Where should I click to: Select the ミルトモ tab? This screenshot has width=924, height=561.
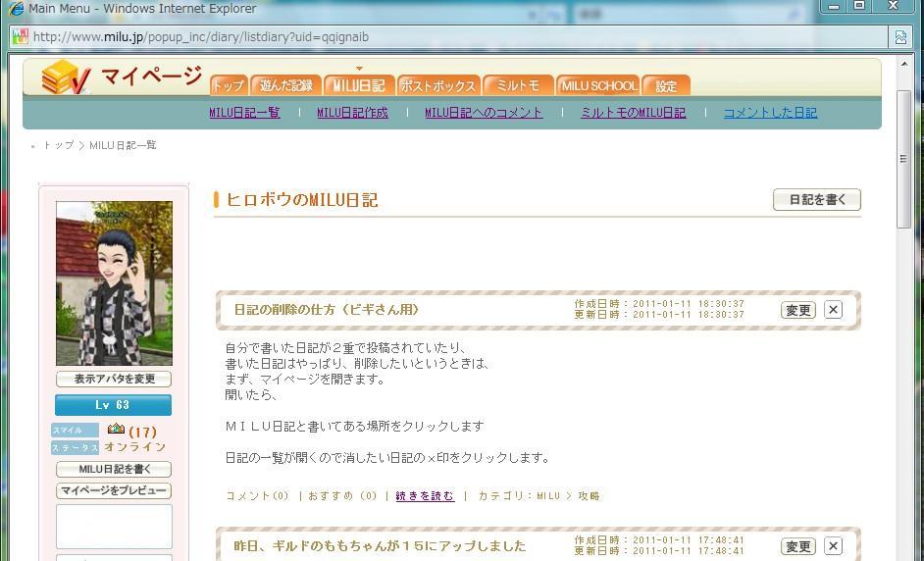518,86
